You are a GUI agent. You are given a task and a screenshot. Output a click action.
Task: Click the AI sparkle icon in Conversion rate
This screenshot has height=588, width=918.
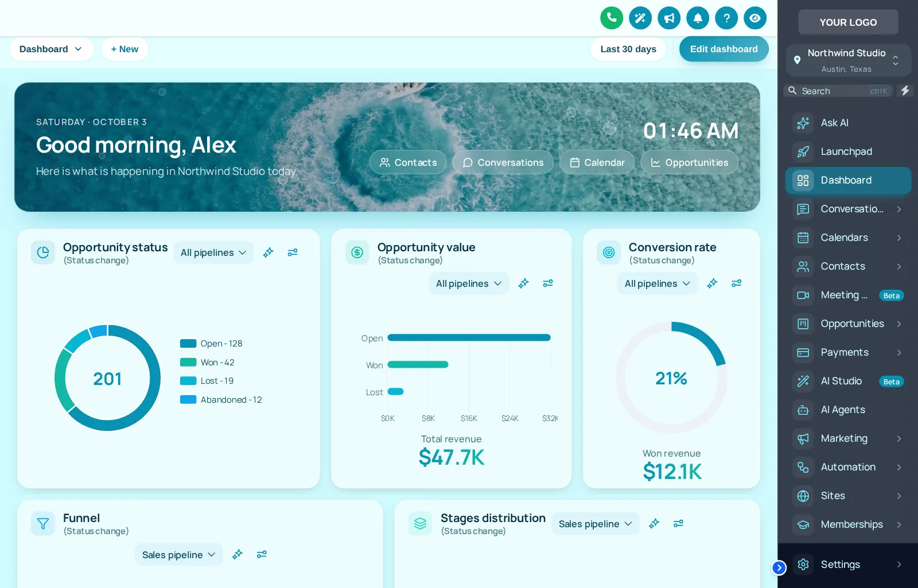712,283
